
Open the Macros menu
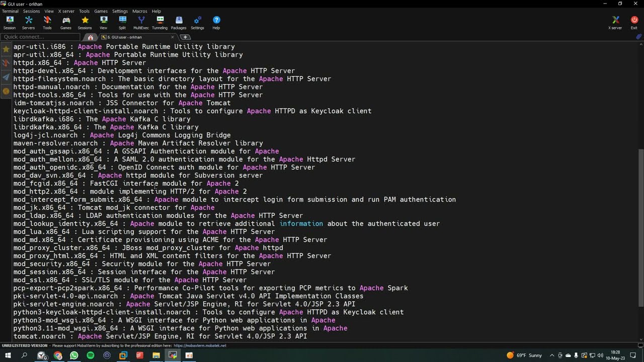click(x=140, y=11)
